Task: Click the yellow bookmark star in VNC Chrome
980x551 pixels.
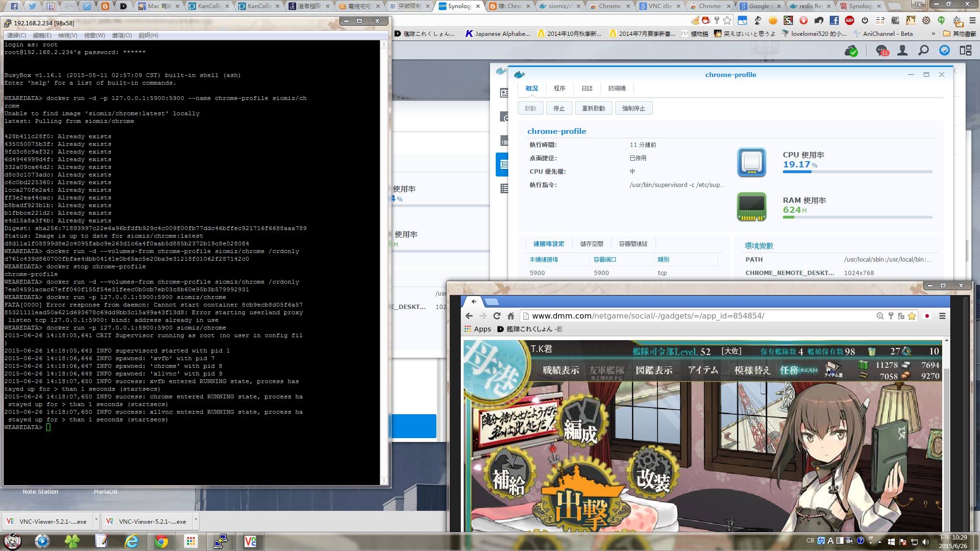Action: [912, 316]
